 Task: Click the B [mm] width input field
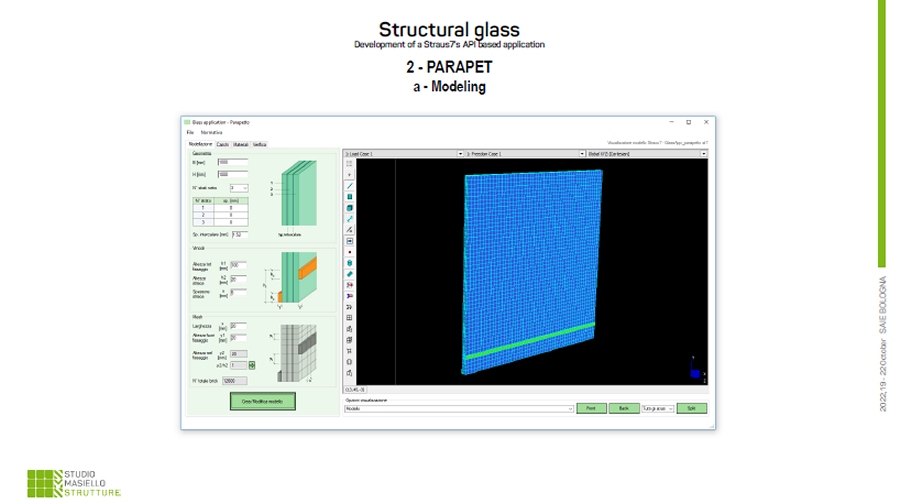click(231, 162)
